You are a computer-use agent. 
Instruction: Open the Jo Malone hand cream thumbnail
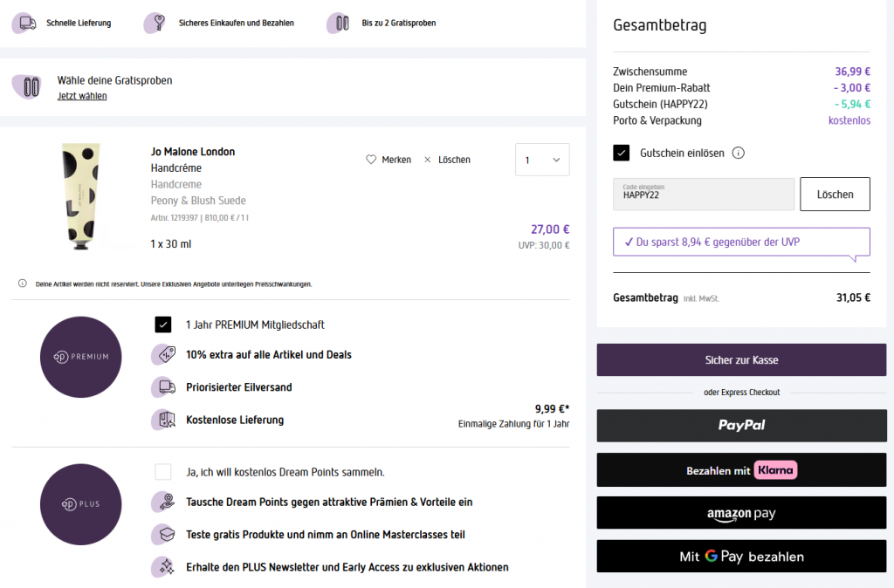tap(81, 196)
